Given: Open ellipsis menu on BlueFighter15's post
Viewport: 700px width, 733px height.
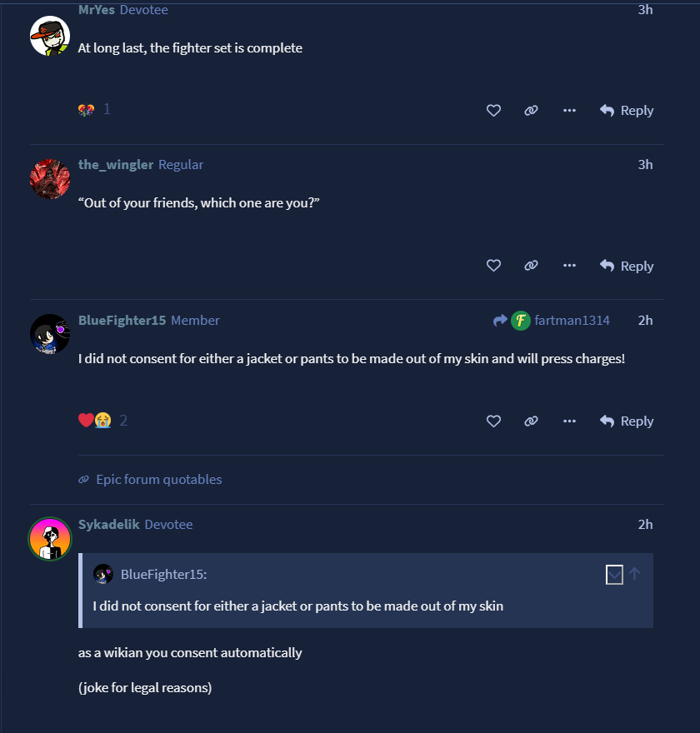Looking at the screenshot, I should coord(569,421).
